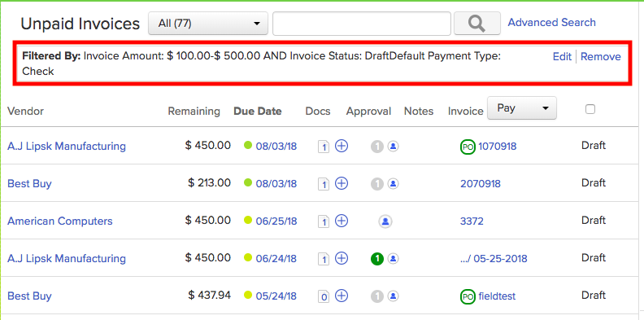Open Advanced Search link
The image size is (644, 320).
(x=551, y=22)
